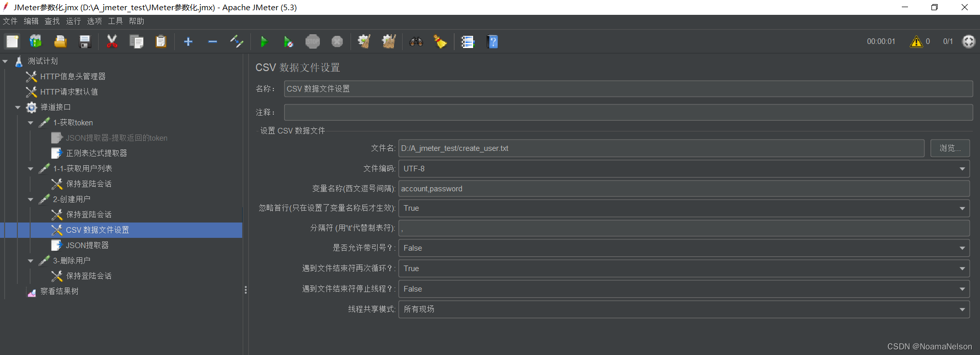
Task: Open Search with the binoculars icon
Action: pos(416,41)
